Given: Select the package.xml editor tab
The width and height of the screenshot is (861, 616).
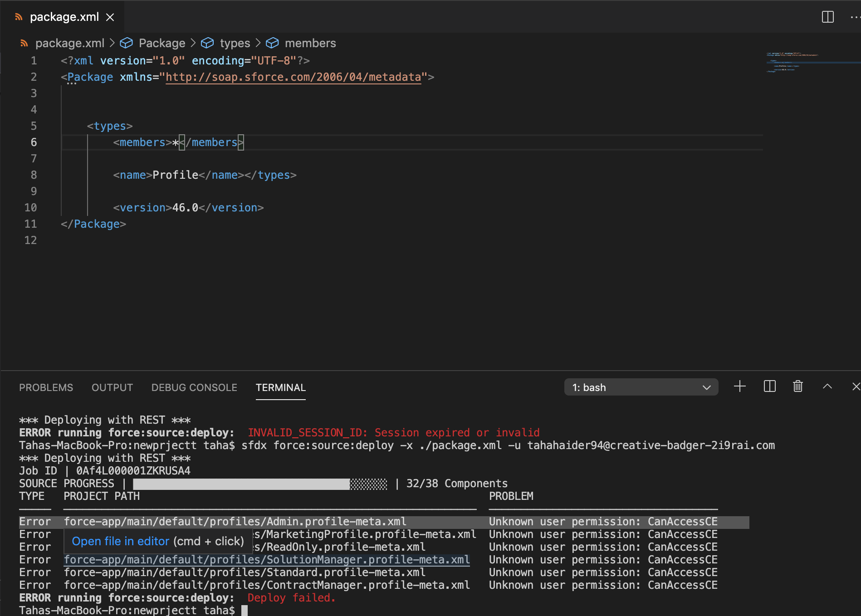Looking at the screenshot, I should tap(63, 17).
